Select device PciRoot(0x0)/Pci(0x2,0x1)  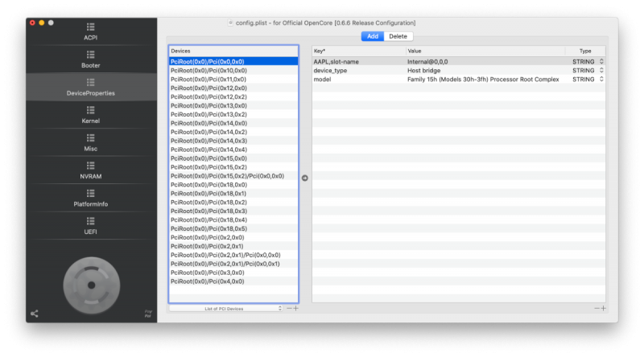coord(233,246)
